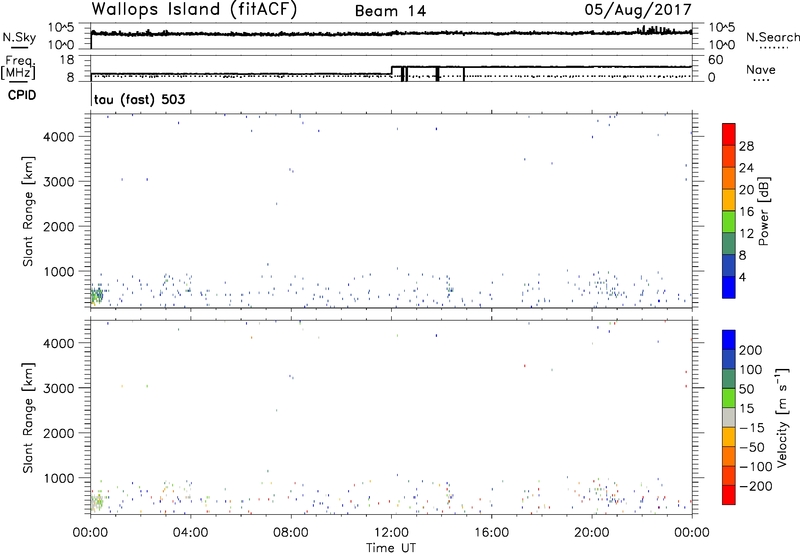
Task: Pick the yellow velocity swatch from -50 to -15
Action: click(x=729, y=437)
